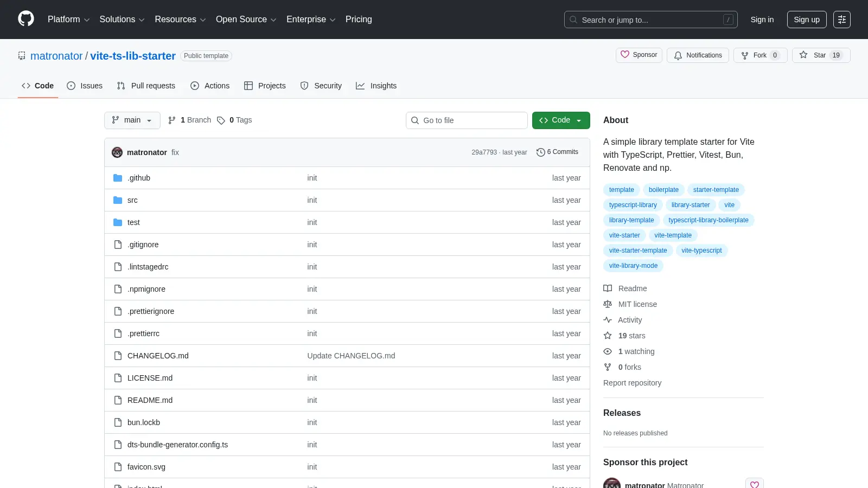The height and width of the screenshot is (488, 868).
Task: Switch to the Pull requests tab
Action: tap(146, 86)
